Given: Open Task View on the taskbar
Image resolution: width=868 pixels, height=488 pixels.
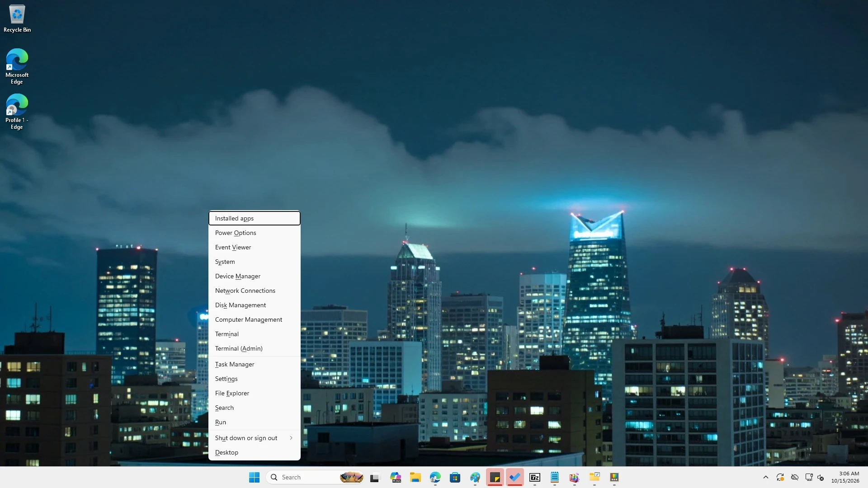Looking at the screenshot, I should [x=375, y=477].
